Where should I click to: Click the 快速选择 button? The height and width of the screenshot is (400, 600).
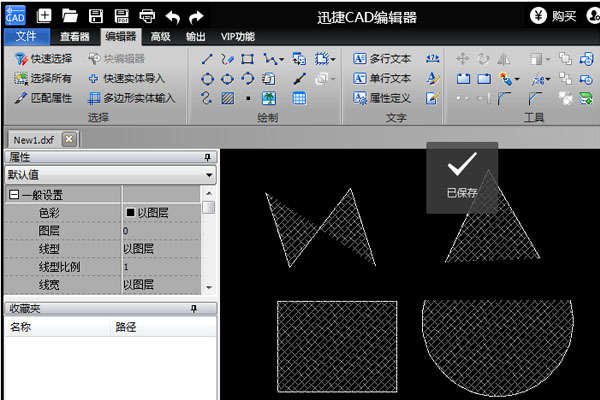(43, 59)
